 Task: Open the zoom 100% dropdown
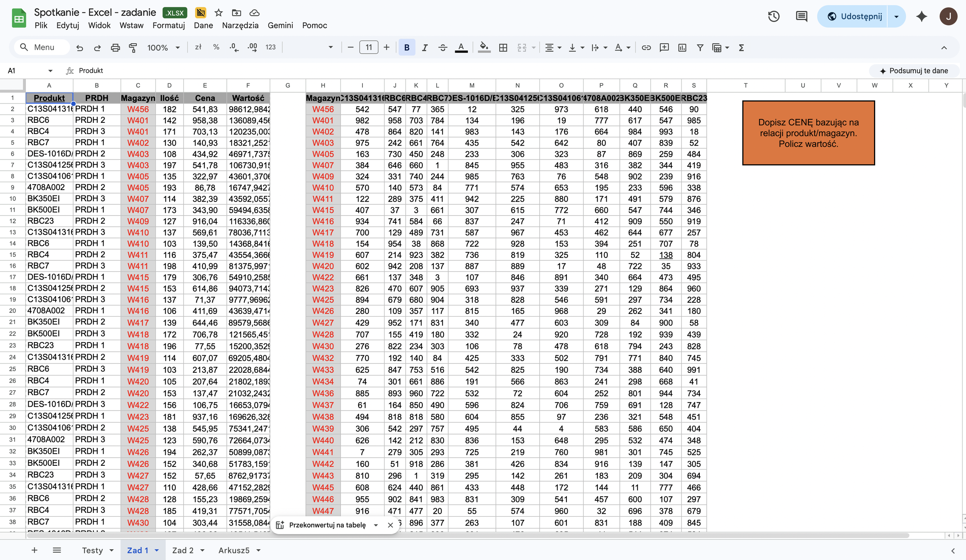point(163,48)
